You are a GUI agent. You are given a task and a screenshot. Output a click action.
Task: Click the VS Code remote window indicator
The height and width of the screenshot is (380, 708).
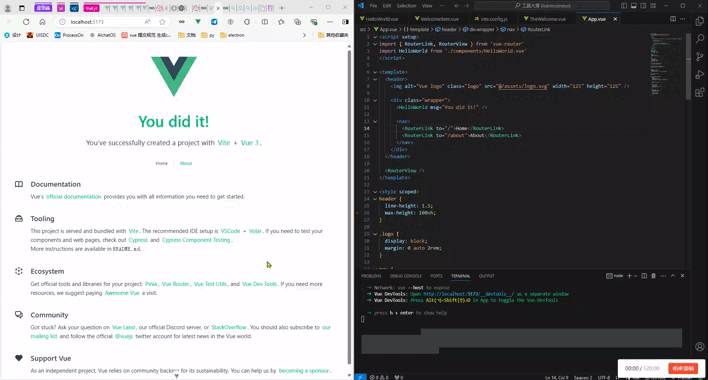[x=360, y=377]
